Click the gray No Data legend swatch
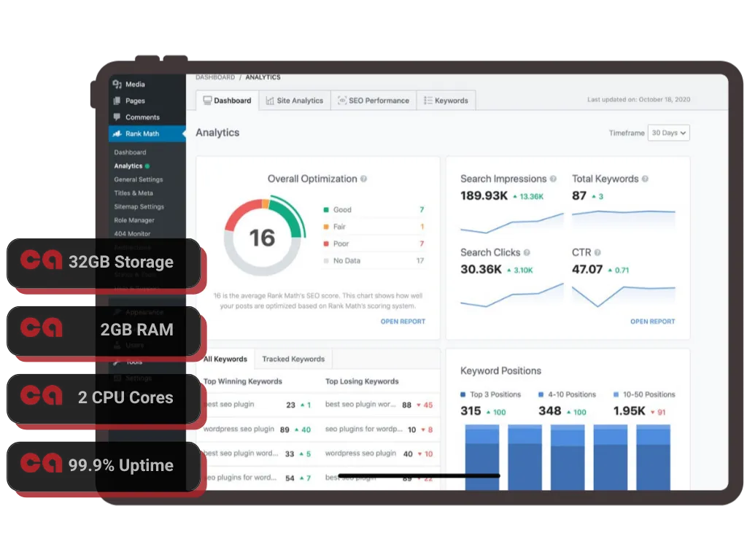The height and width of the screenshot is (560, 747). (326, 261)
